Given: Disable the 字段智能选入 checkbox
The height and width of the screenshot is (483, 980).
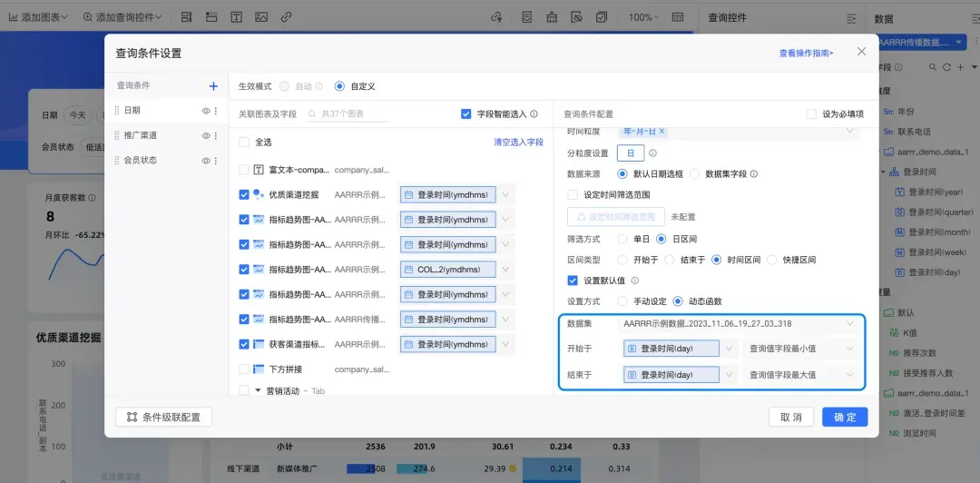Looking at the screenshot, I should [x=465, y=113].
